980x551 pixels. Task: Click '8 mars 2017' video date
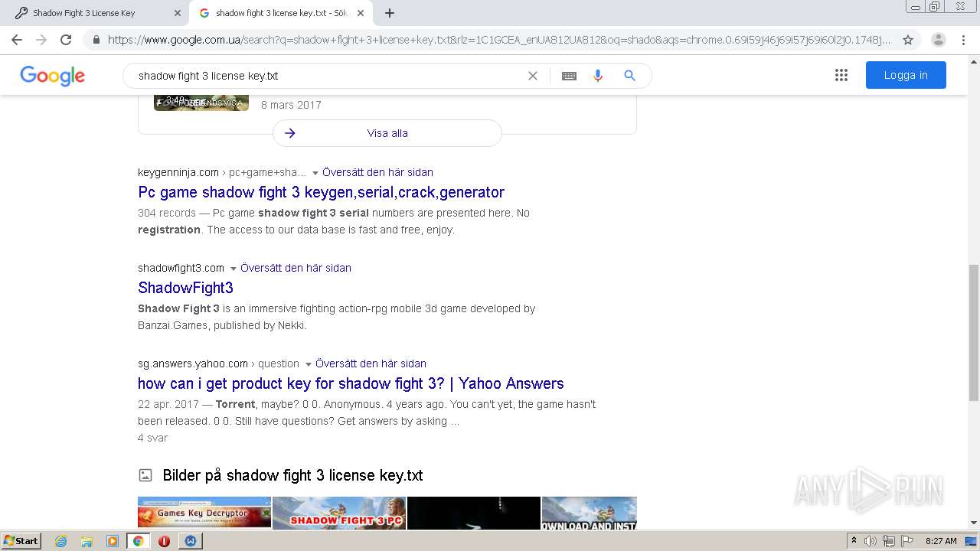click(x=291, y=105)
